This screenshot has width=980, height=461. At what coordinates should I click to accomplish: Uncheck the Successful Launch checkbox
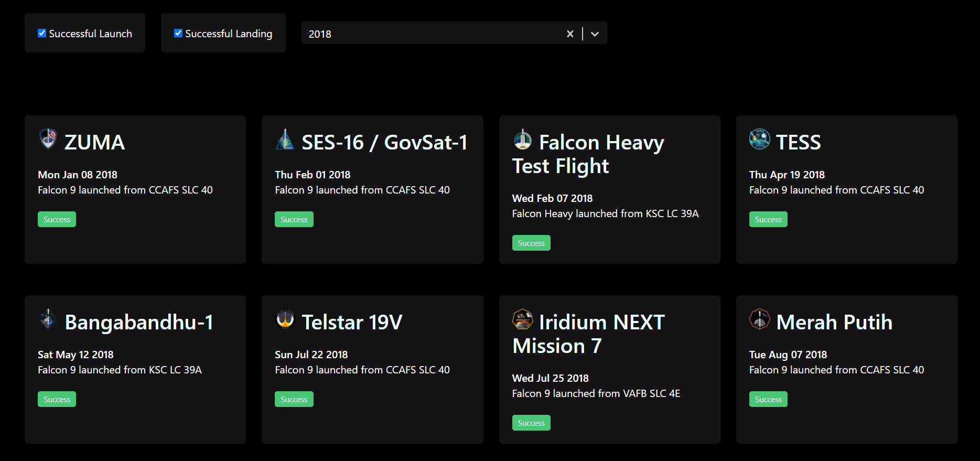click(x=42, y=33)
